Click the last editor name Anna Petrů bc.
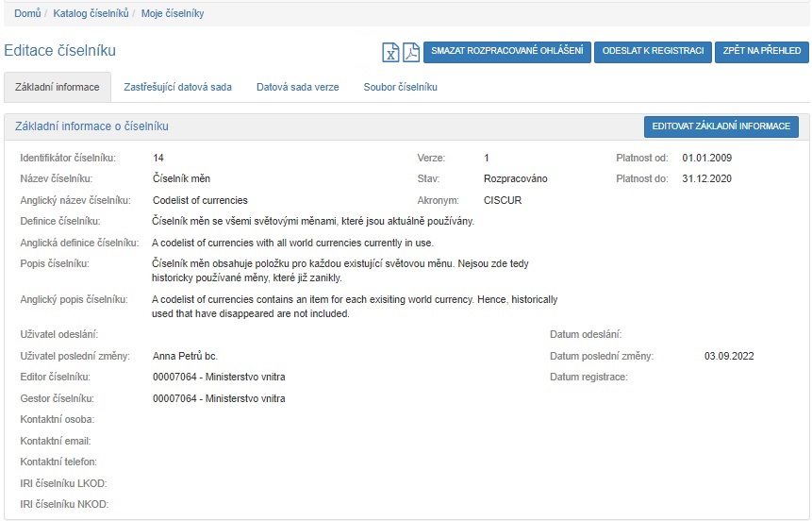This screenshot has height=521, width=812. [185, 356]
